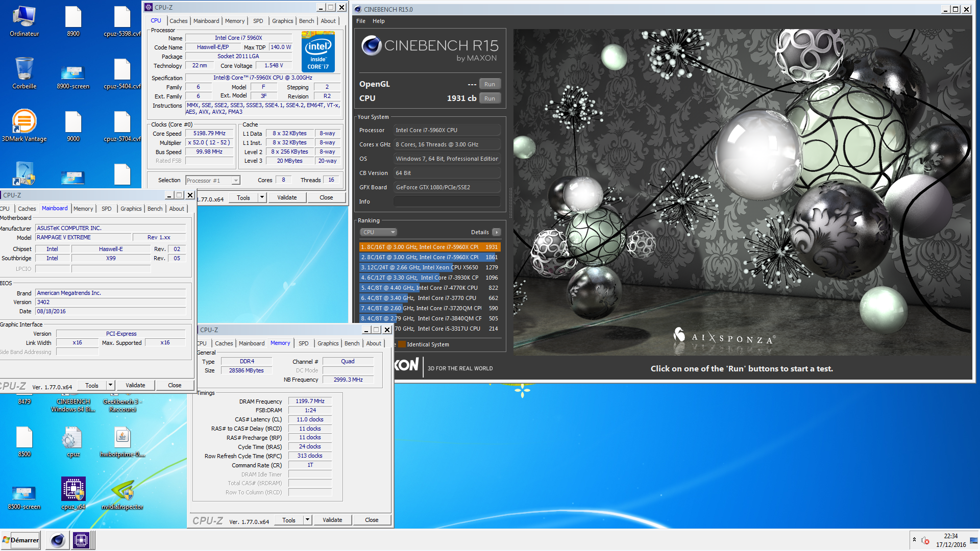
Task: Switch to SPD tab in top CPU-Z window
Action: (x=258, y=21)
